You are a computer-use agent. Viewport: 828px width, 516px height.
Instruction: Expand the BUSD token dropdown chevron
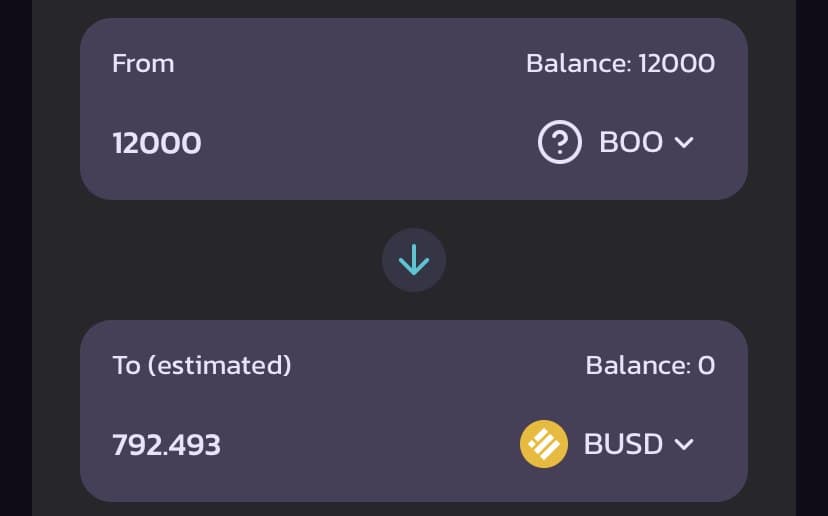click(684, 444)
